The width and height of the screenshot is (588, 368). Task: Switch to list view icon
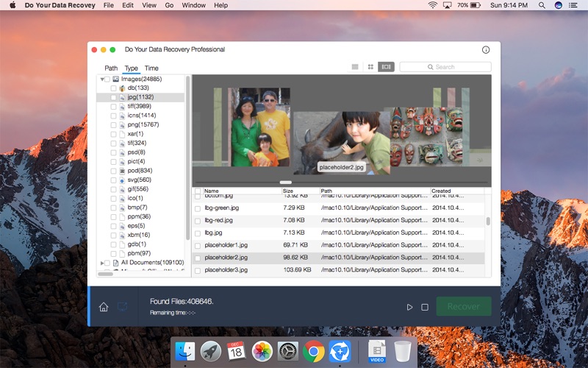[355, 67]
